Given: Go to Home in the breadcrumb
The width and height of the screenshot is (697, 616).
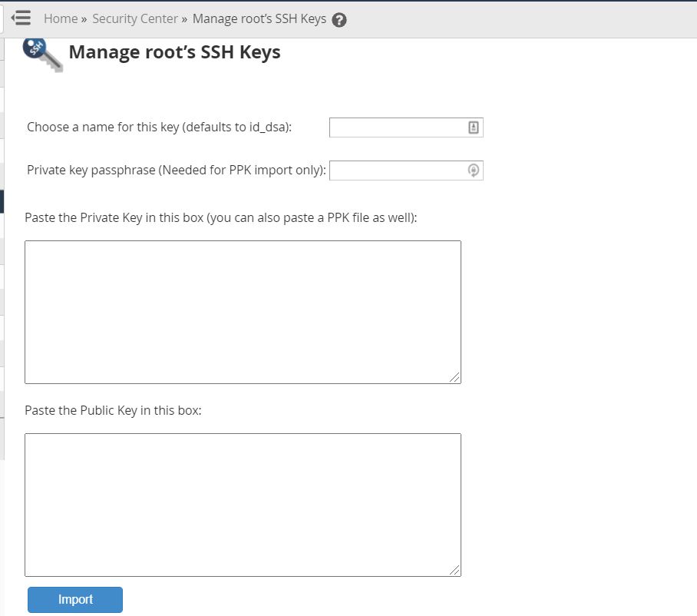Looking at the screenshot, I should pyautogui.click(x=61, y=18).
